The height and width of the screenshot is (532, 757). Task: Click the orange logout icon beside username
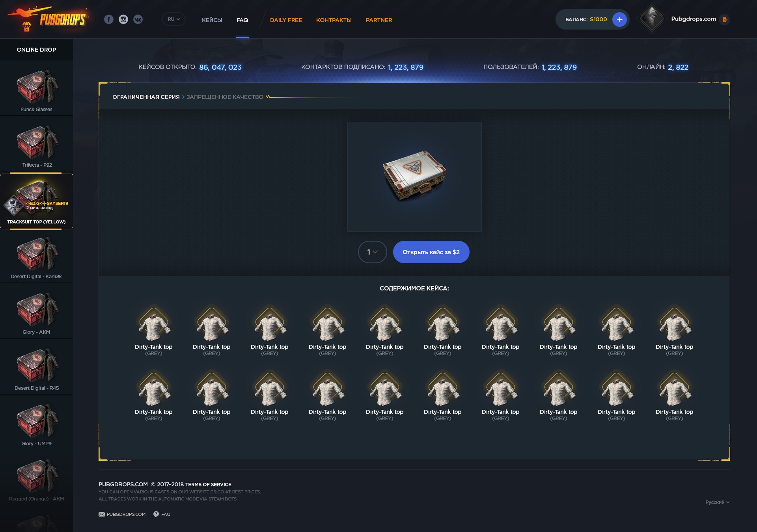tap(725, 19)
